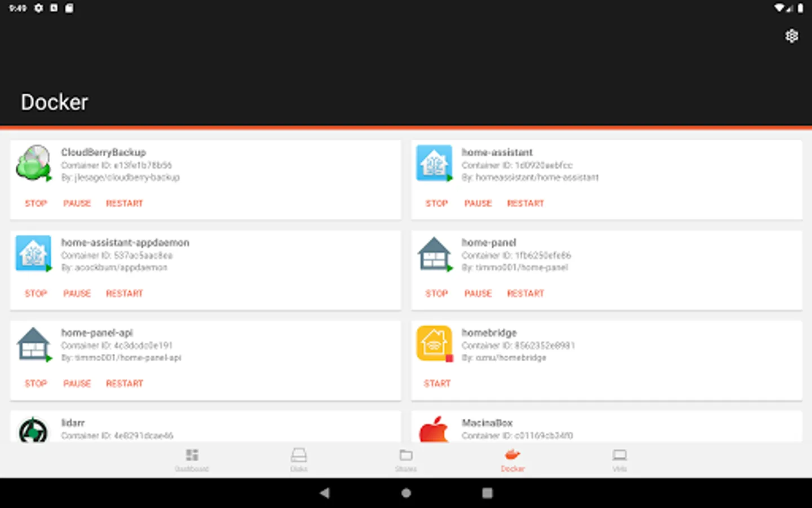The height and width of the screenshot is (508, 812).
Task: Start the homebridge container
Action: 437,383
